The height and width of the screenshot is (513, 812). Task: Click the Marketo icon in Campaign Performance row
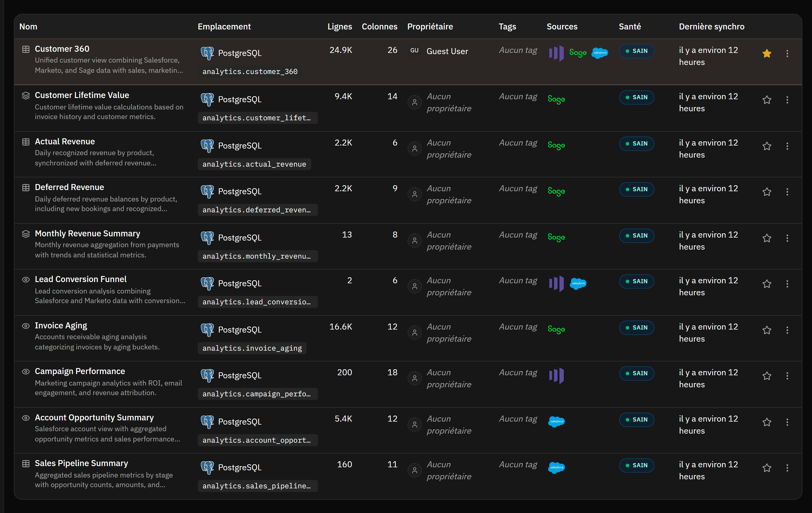(556, 375)
